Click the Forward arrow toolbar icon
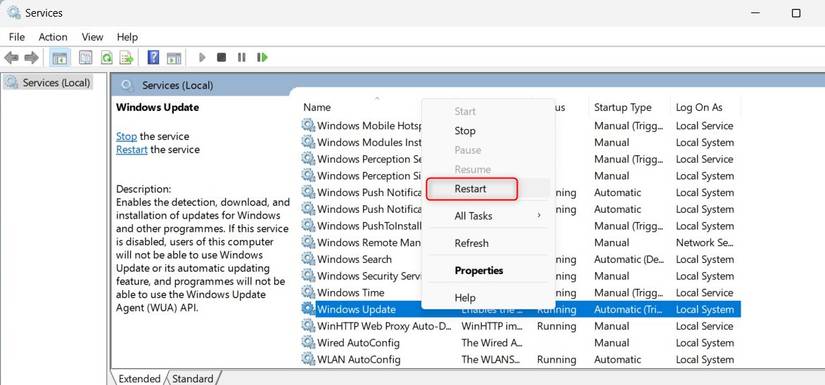The width and height of the screenshot is (825, 385). pos(32,57)
